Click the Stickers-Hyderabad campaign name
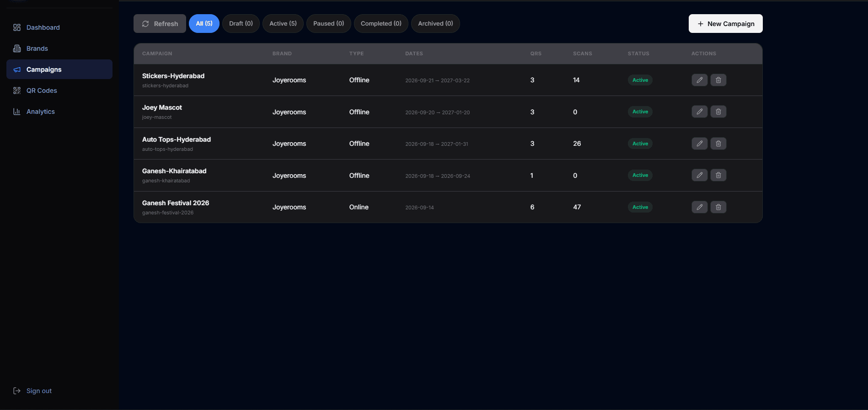This screenshot has height=410, width=868. (x=173, y=76)
